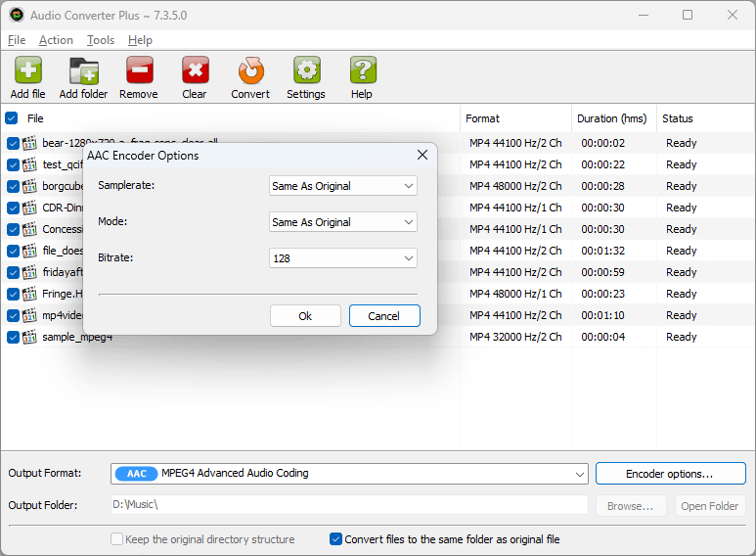Open the Help menu
Screen dimensions: 756x556
(140, 40)
